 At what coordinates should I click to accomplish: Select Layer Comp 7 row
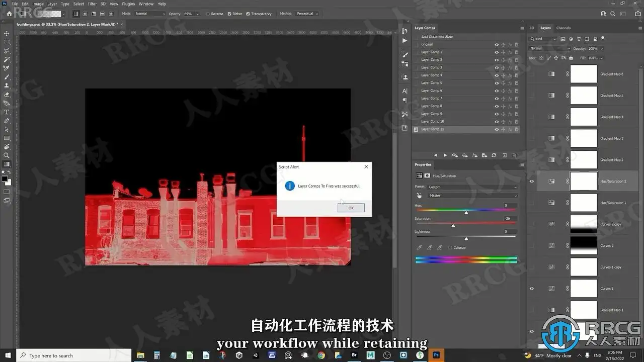click(x=465, y=98)
